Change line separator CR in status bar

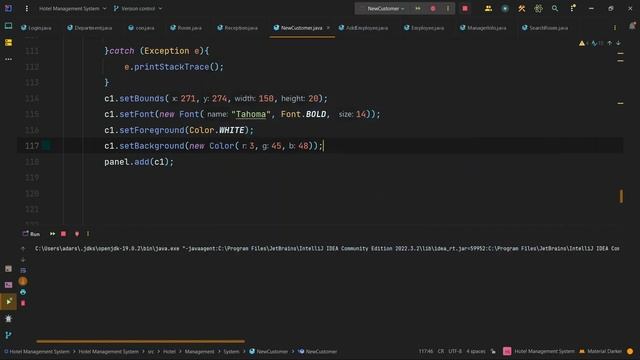point(441,351)
